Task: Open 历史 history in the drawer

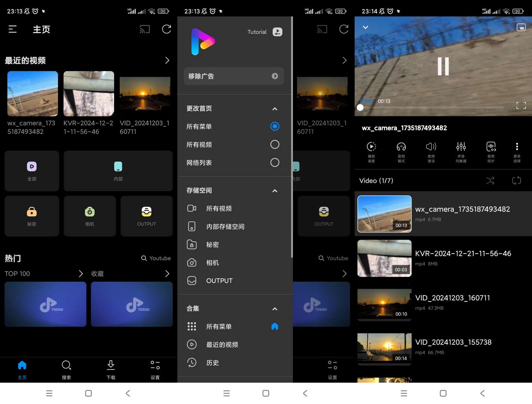Action: coord(235,362)
